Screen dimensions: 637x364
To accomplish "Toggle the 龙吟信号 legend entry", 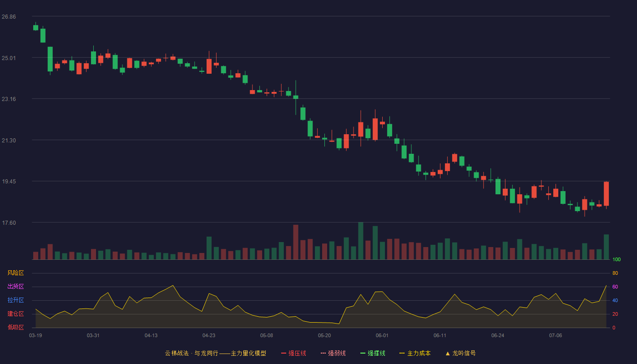I will (460, 353).
